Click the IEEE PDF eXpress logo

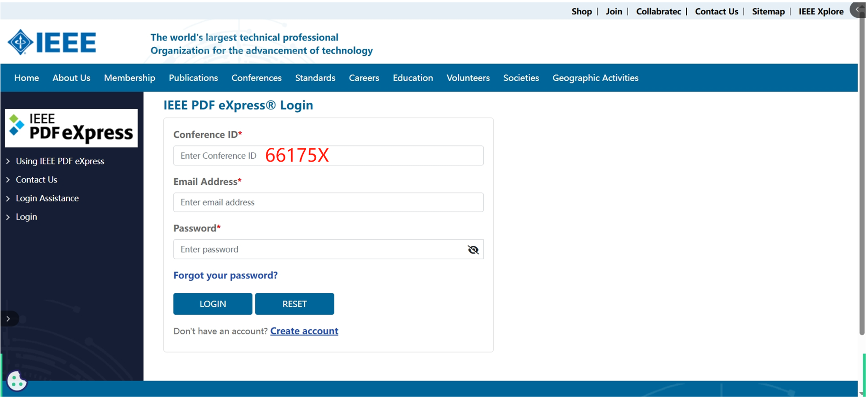[71, 128]
